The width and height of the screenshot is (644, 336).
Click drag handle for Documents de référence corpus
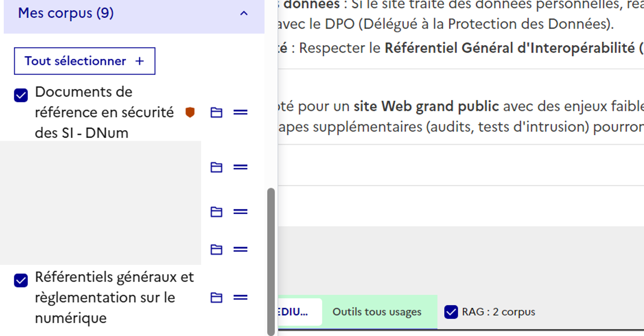[x=240, y=112]
